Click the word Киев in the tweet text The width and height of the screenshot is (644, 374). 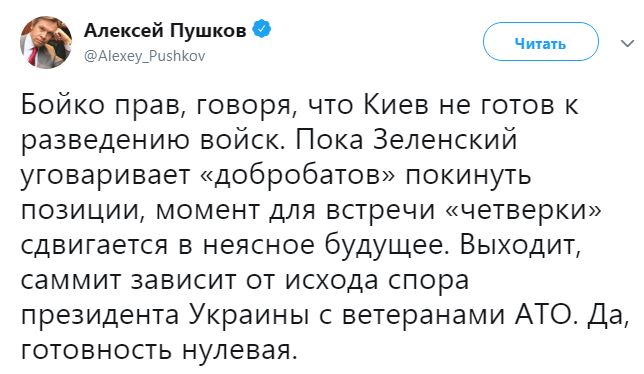pos(398,104)
